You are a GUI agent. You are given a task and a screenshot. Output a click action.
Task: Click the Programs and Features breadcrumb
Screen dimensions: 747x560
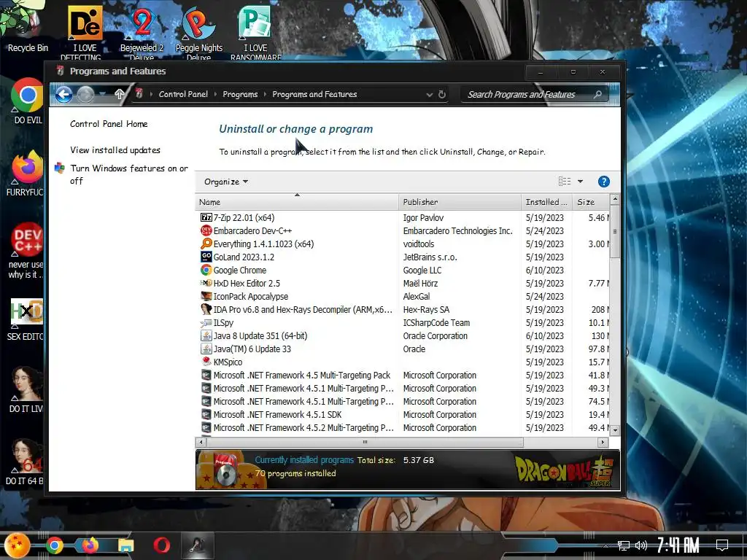click(314, 94)
